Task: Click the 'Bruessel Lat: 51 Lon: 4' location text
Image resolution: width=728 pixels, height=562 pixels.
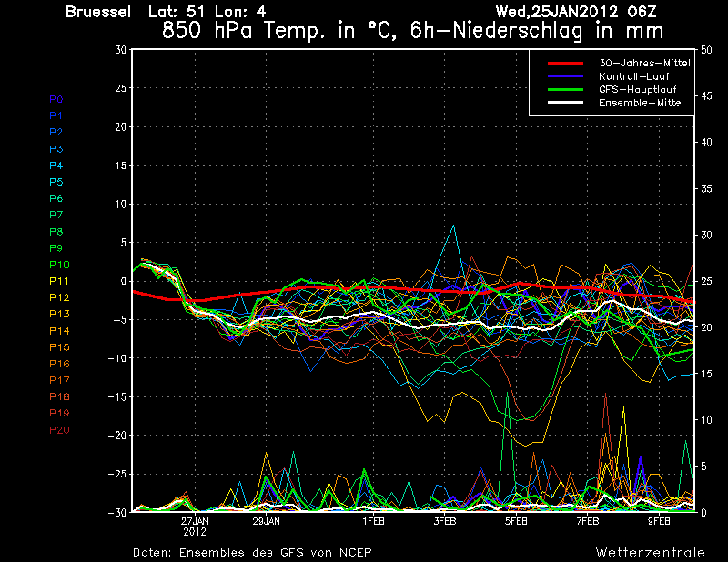Action: point(166,12)
